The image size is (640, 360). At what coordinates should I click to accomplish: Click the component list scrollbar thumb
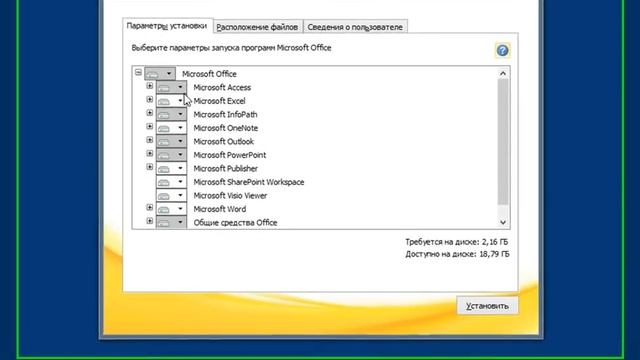pos(503,142)
